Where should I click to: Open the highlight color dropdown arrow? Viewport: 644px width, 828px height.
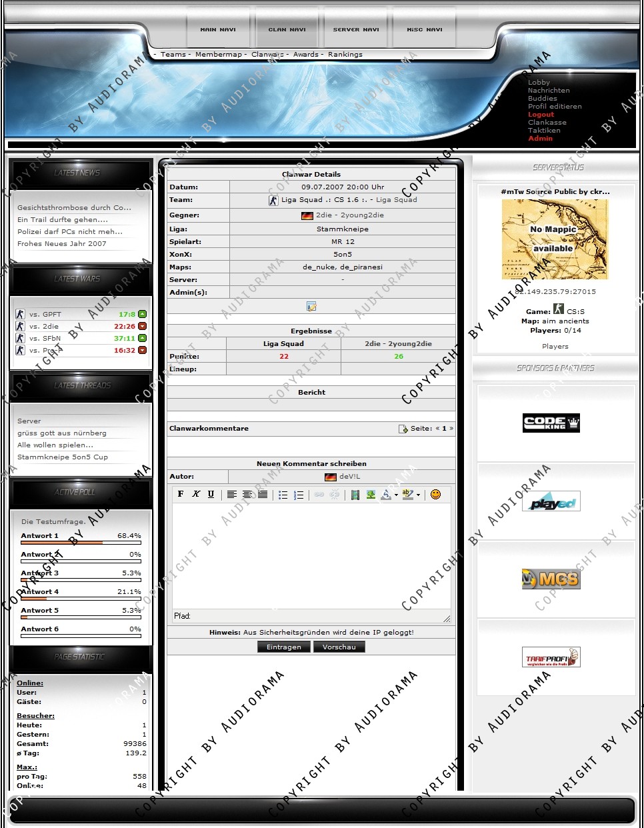(419, 495)
